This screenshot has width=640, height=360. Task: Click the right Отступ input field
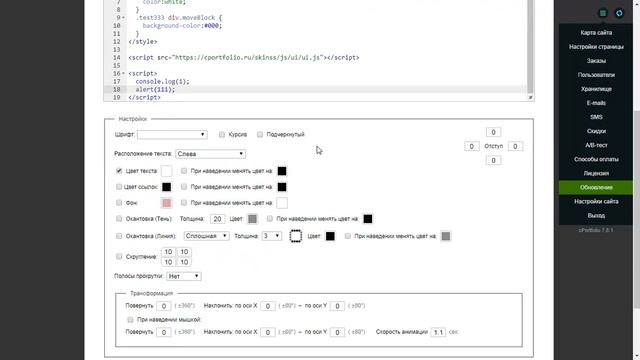(516, 146)
